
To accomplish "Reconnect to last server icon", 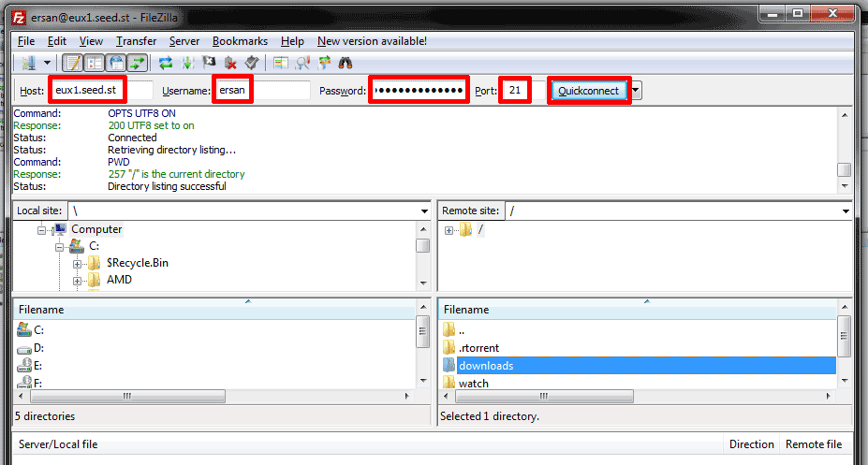I will point(252,63).
